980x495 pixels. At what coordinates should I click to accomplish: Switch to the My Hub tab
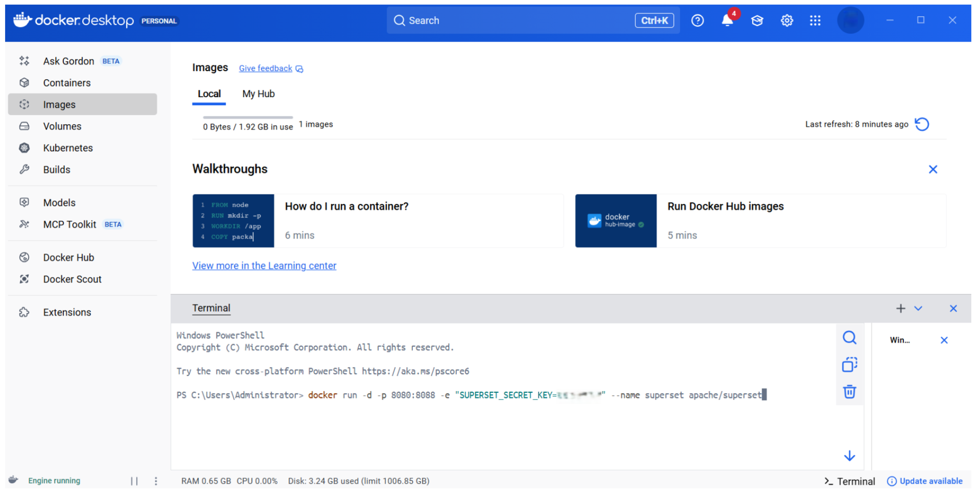pyautogui.click(x=258, y=93)
